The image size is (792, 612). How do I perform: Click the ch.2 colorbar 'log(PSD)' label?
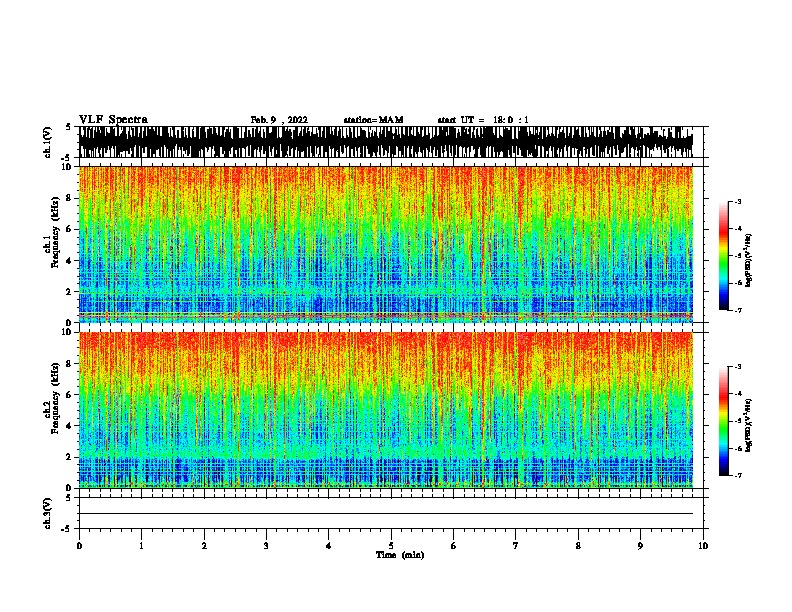coord(749,425)
